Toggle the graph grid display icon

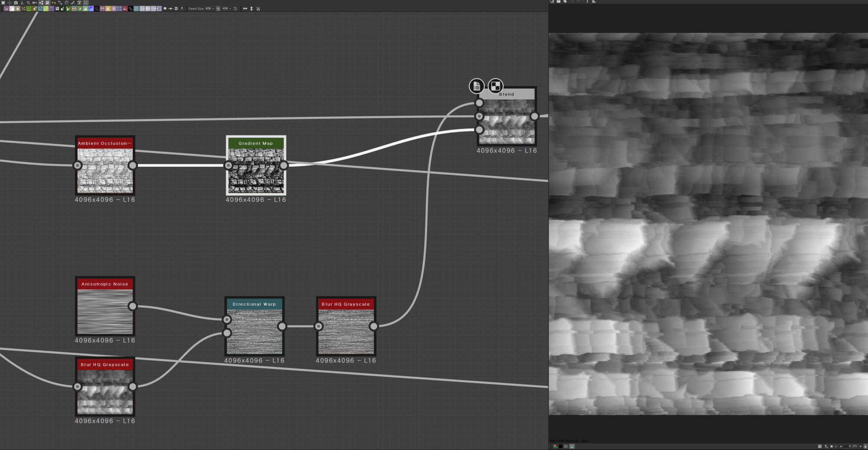pos(85,3)
